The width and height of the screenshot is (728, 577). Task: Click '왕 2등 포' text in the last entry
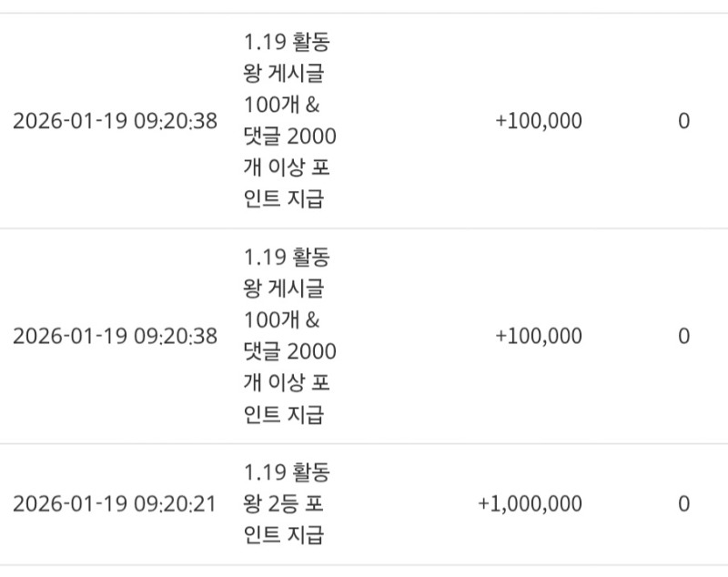pos(283,503)
